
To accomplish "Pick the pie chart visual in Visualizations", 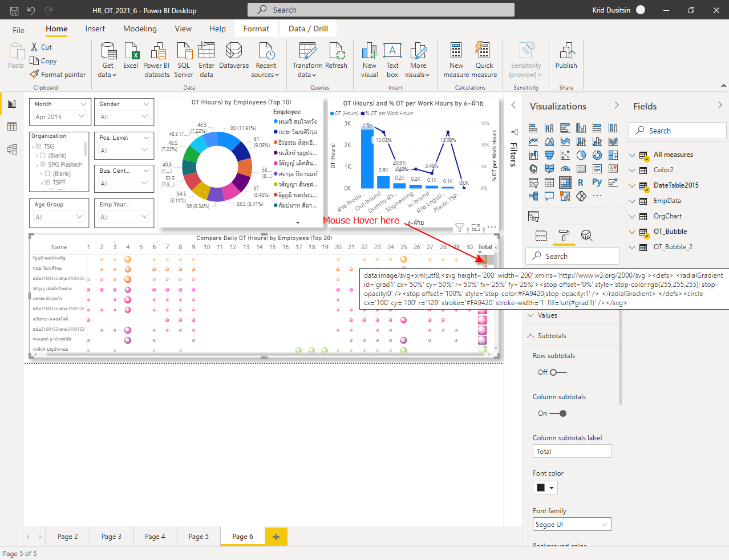I will tap(581, 155).
